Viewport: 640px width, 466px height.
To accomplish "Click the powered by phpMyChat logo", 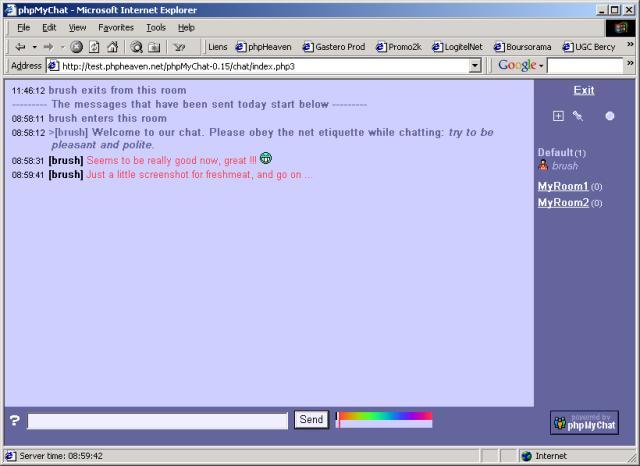I will coord(584,422).
